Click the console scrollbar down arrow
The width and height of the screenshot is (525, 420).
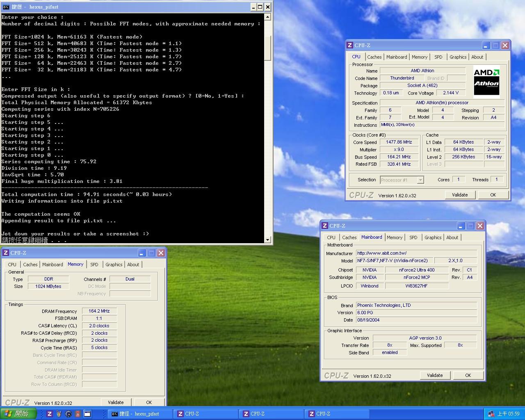[x=268, y=240]
